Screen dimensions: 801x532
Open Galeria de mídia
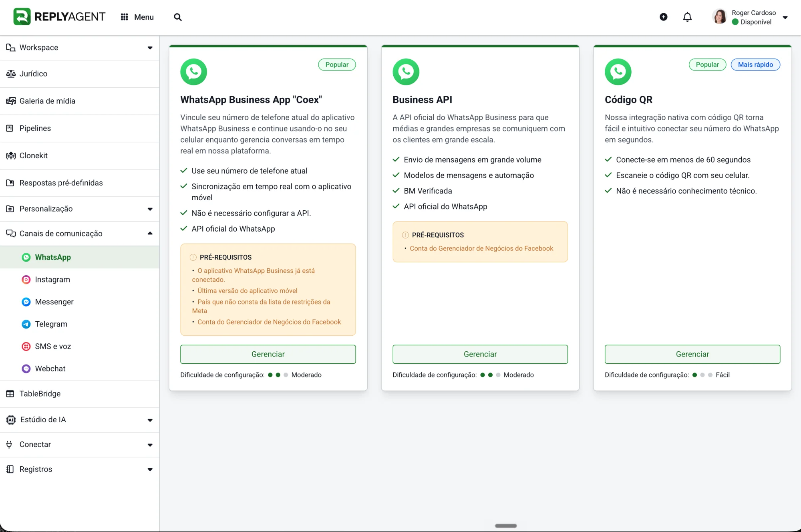coord(80,101)
